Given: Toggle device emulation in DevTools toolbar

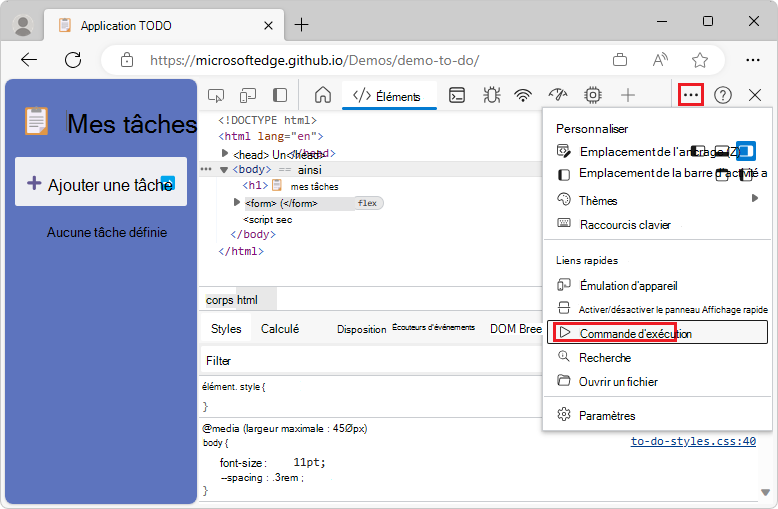Looking at the screenshot, I should [x=248, y=95].
